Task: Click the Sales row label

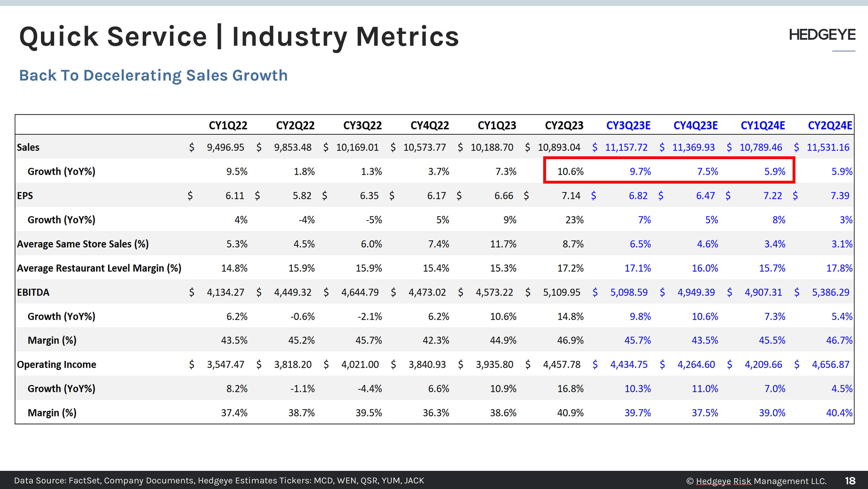Action: [28, 147]
